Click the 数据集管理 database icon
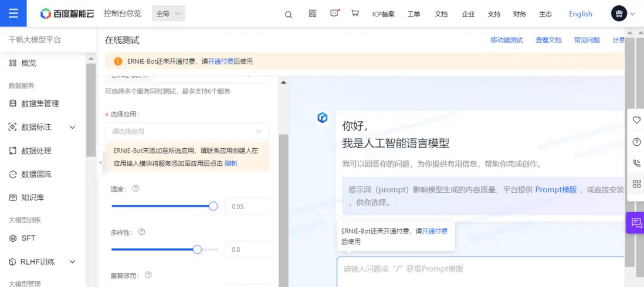 pos(13,104)
